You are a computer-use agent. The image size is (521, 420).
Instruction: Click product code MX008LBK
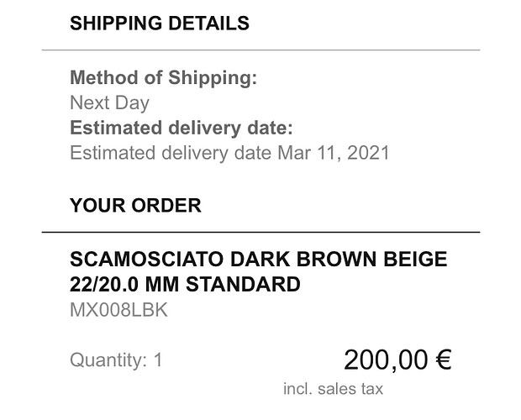tap(118, 310)
